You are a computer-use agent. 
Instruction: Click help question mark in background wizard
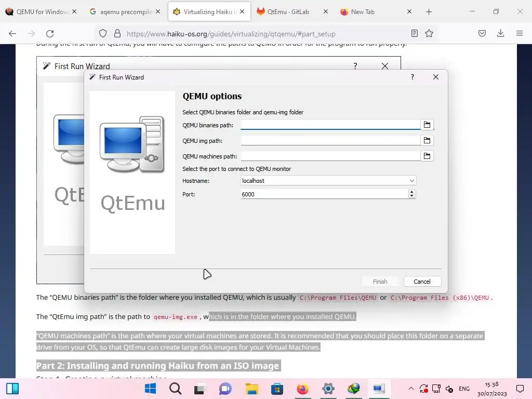355,66
